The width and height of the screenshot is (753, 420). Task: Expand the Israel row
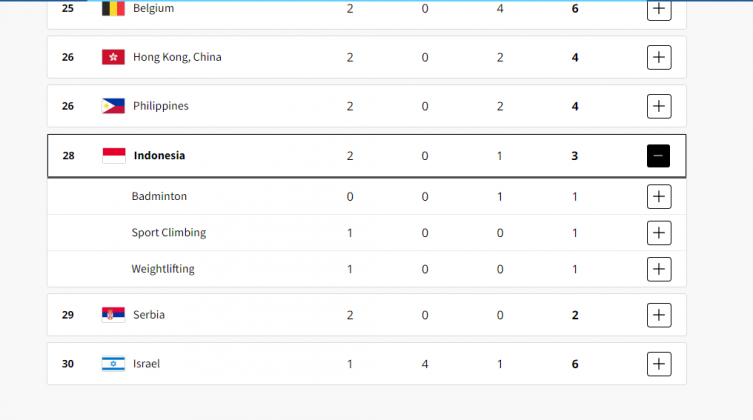[x=658, y=364]
